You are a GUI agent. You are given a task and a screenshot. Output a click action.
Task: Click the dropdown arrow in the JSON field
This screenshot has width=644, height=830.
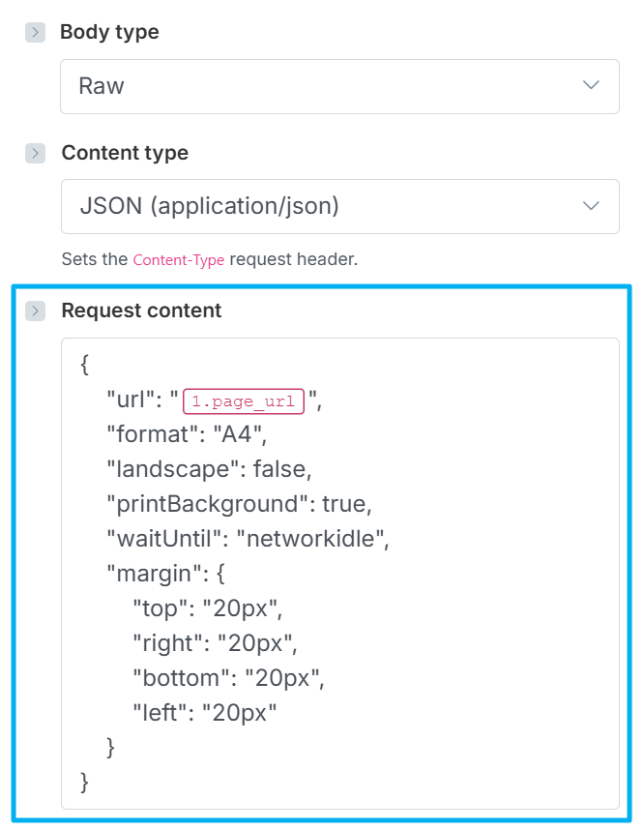[590, 206]
